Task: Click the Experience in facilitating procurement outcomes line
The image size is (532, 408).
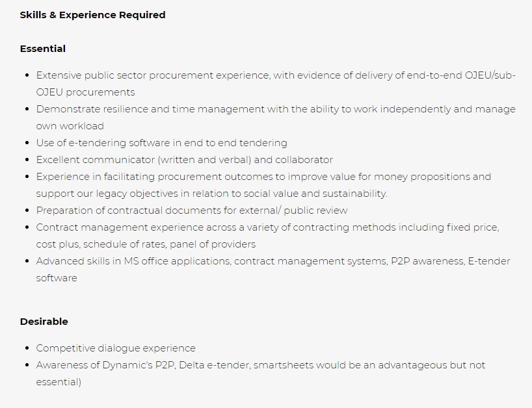Action: 263,177
